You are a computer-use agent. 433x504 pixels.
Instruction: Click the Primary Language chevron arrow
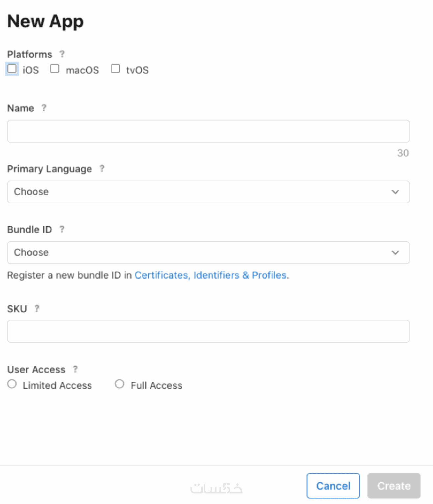pos(395,192)
